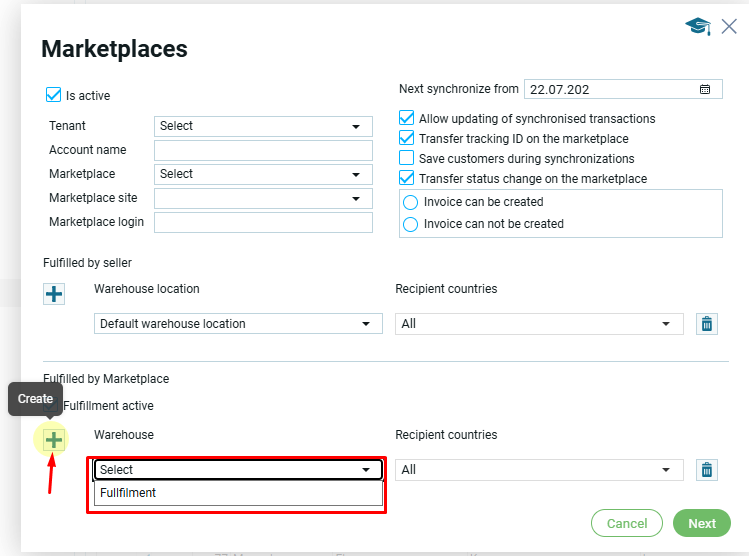Open the calendar picker for synchronize date
Image resolution: width=749 pixels, height=556 pixels.
[705, 89]
